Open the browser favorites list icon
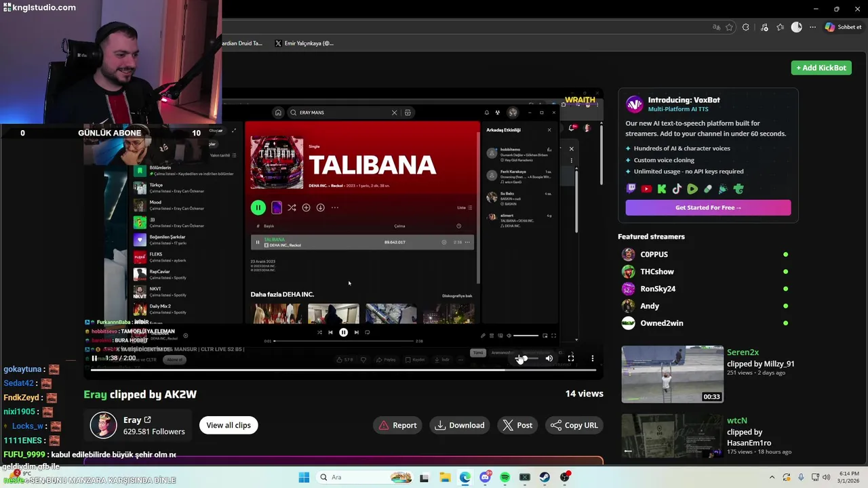The image size is (868, 488). coord(781,27)
